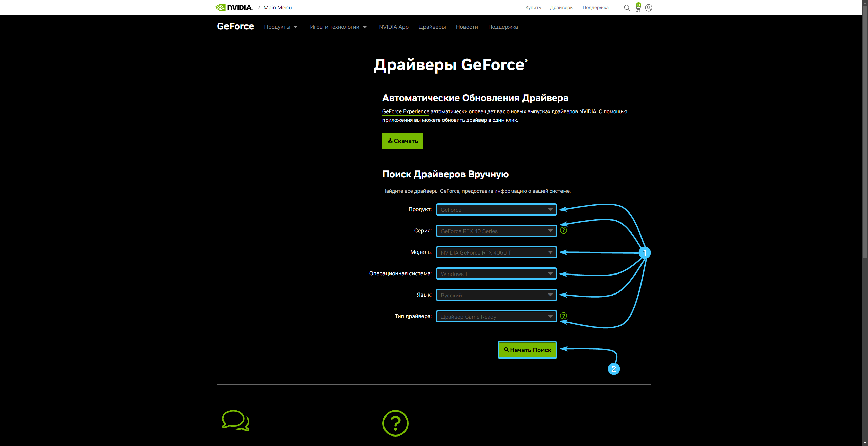
Task: Click the Автоматические Обновления Драйвера heading
Action: [x=475, y=98]
